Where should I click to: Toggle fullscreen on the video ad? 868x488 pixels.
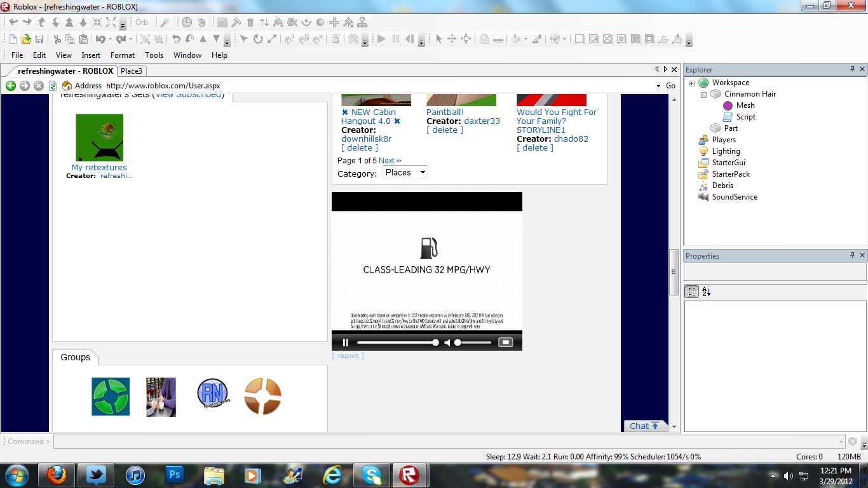(x=505, y=342)
